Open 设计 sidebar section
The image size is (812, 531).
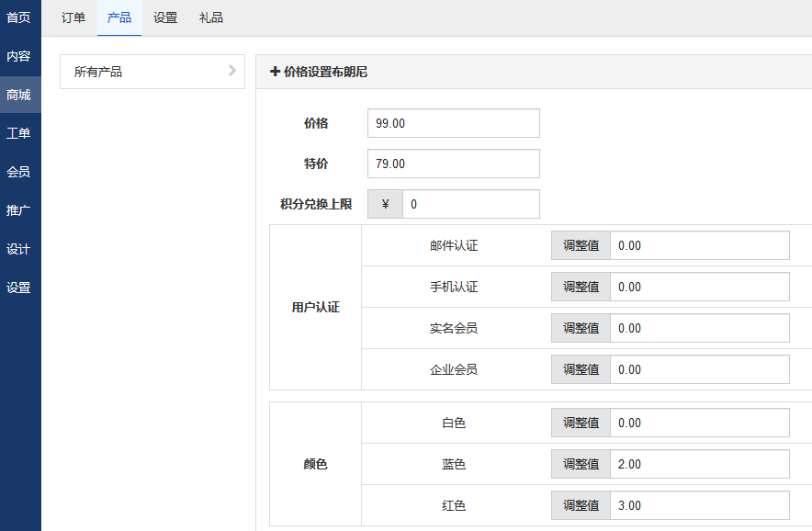pyautogui.click(x=19, y=249)
